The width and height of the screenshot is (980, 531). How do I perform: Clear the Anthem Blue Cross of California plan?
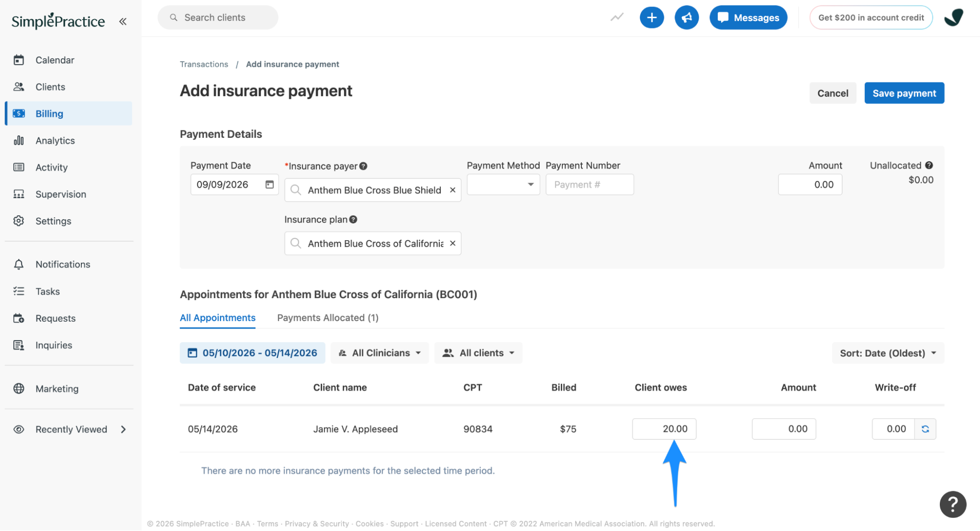pyautogui.click(x=452, y=243)
